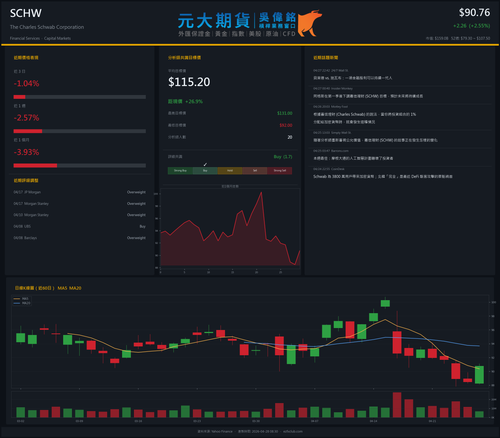This screenshot has width=500, height=438.
Task: Click the Strong Buy rating segment
Action: pos(180,171)
